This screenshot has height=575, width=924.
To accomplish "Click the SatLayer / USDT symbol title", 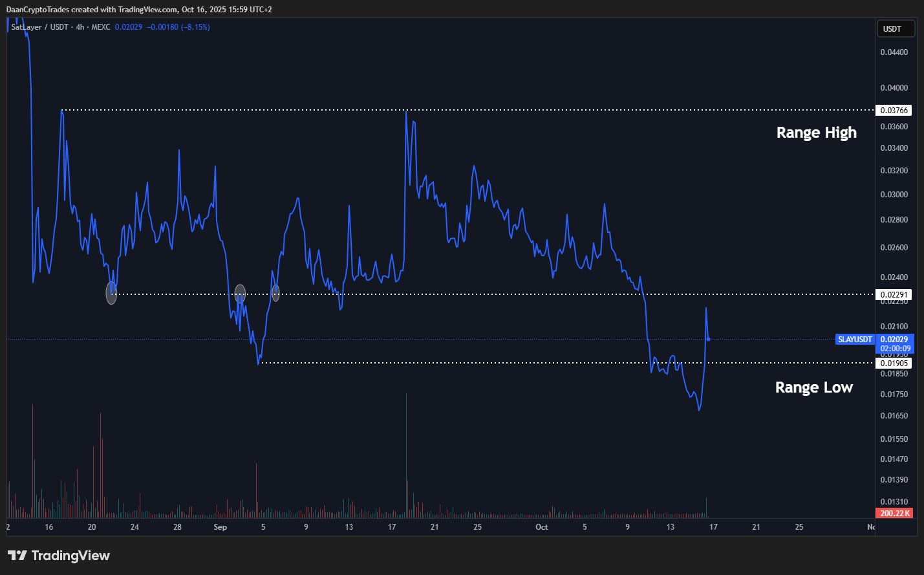I will [39, 27].
